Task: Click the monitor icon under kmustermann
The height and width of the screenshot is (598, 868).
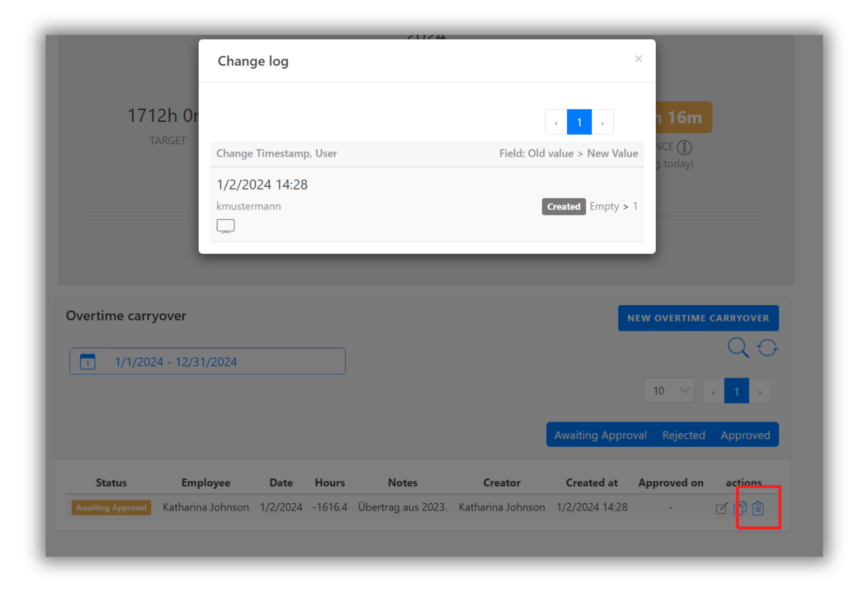Action: (x=225, y=225)
